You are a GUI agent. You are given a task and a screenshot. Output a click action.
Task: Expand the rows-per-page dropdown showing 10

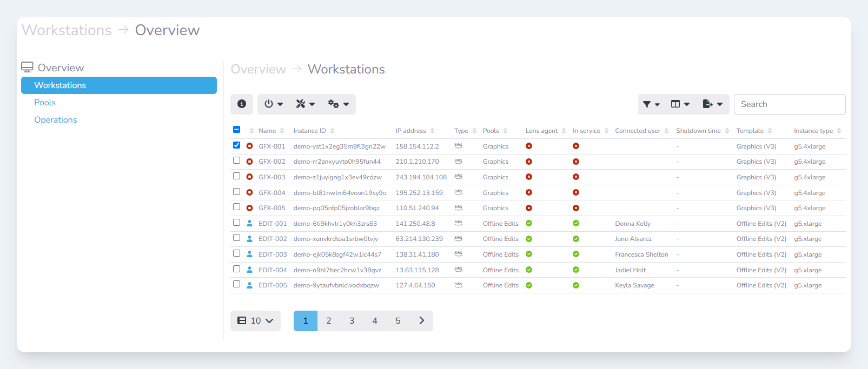click(255, 321)
